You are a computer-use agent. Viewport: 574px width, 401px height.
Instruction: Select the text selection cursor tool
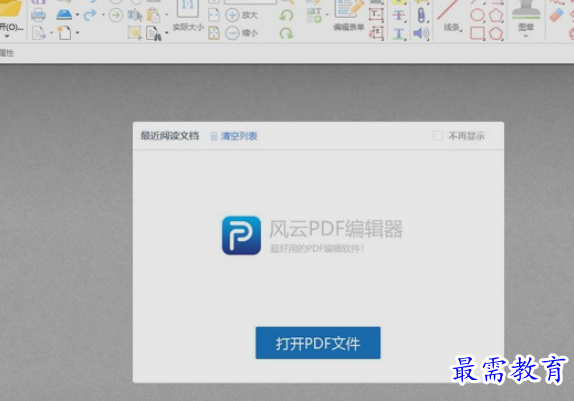tap(135, 15)
